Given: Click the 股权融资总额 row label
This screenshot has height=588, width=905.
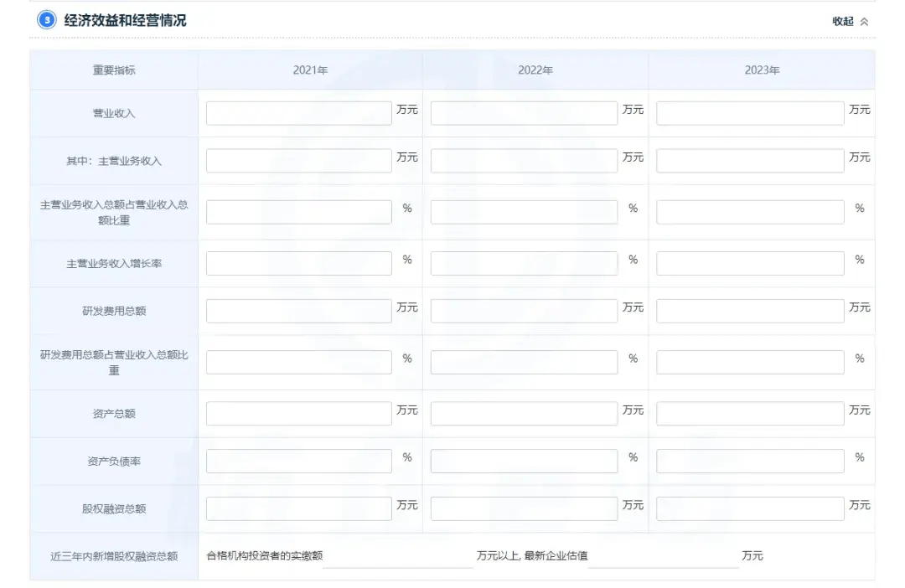Looking at the screenshot, I should (x=114, y=509).
